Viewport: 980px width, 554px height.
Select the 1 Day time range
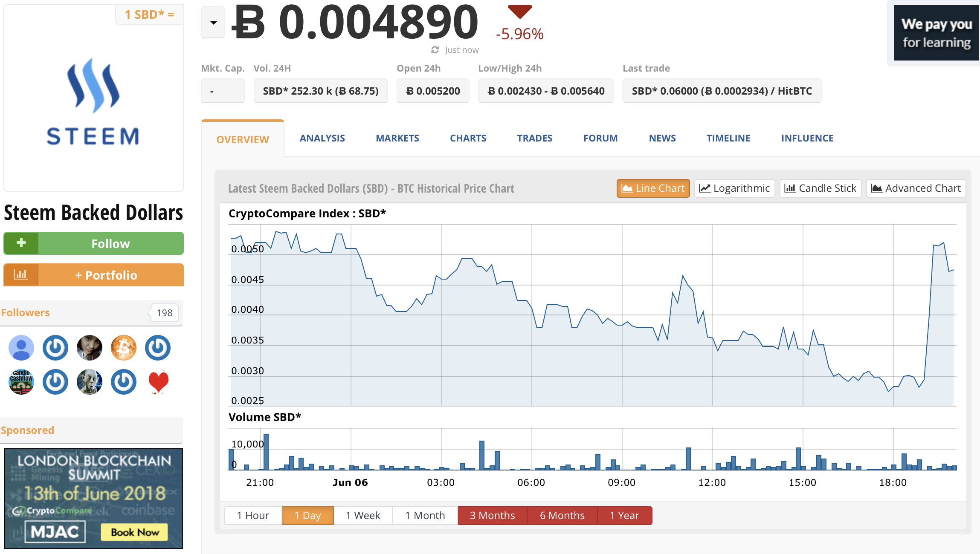pyautogui.click(x=307, y=516)
